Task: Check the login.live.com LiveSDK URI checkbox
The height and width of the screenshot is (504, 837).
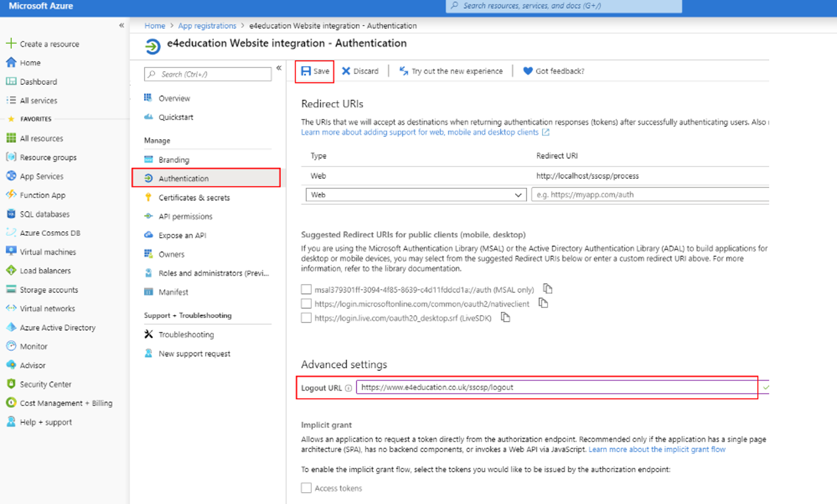Action: 306,318
